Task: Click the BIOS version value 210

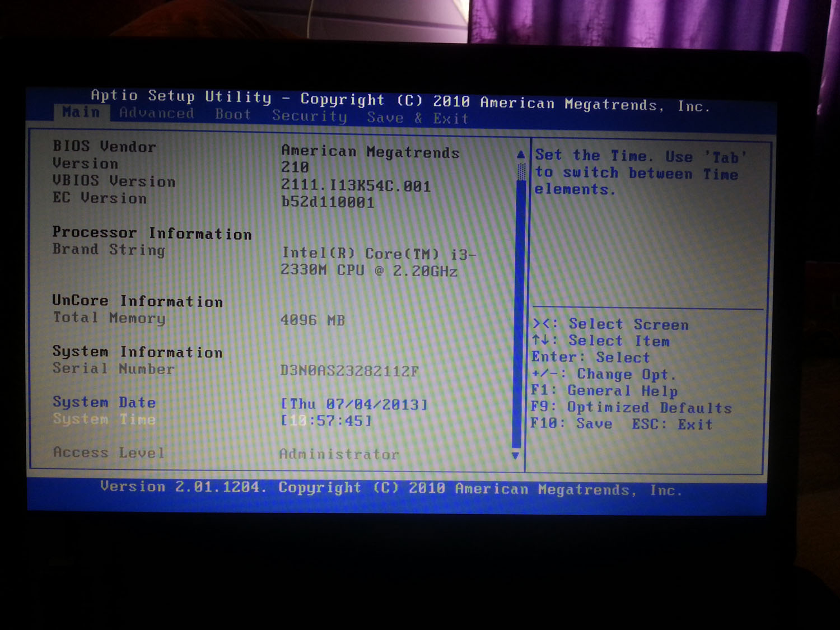Action: 295,167
